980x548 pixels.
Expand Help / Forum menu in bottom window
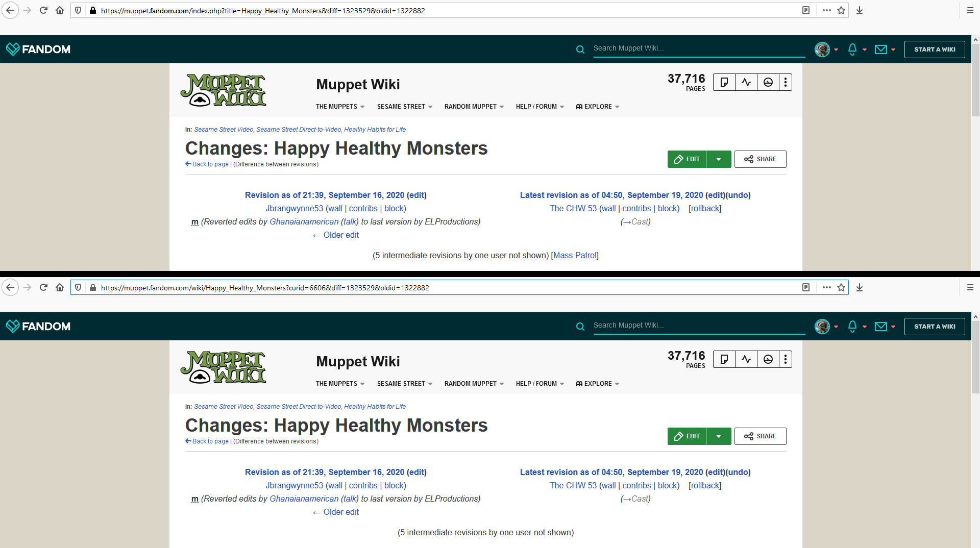pos(540,384)
